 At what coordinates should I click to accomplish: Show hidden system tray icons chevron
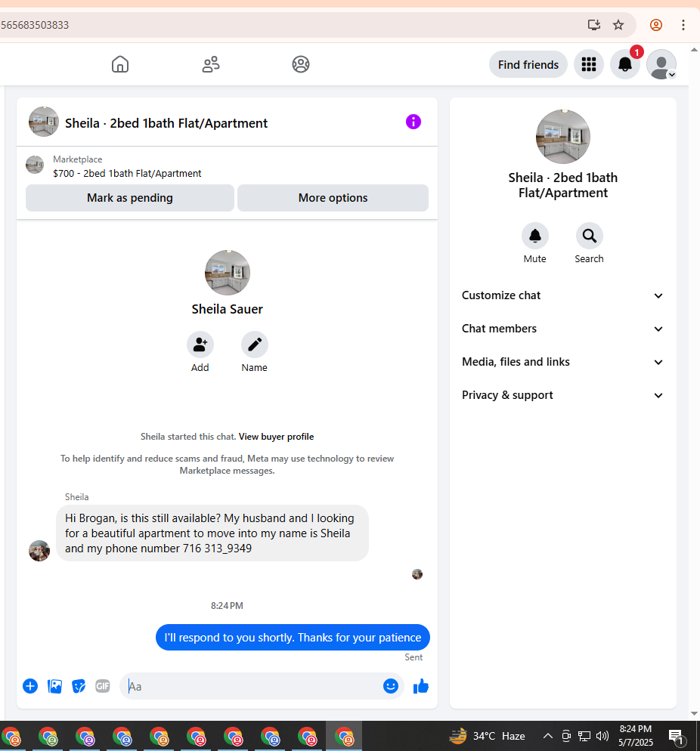coord(547,736)
